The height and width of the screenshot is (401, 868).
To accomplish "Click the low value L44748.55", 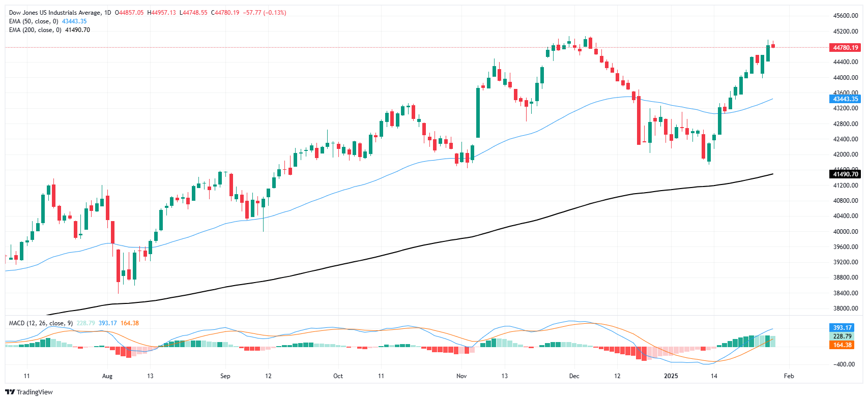I will [193, 13].
